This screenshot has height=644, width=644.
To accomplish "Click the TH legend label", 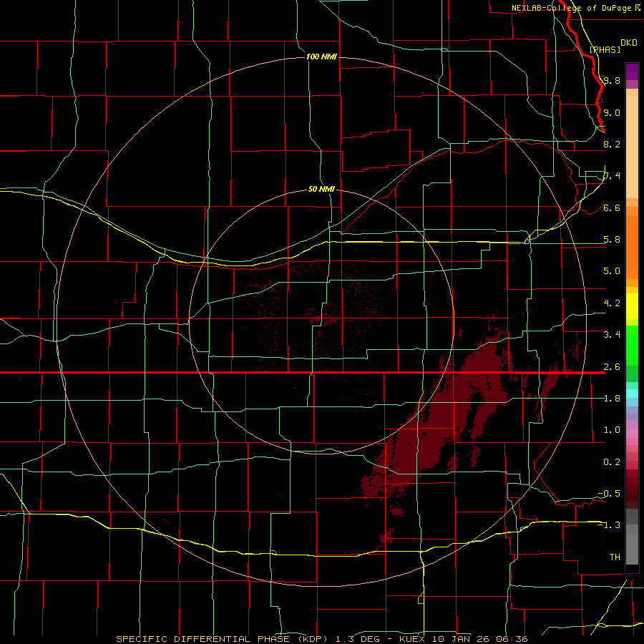I will (x=615, y=557).
